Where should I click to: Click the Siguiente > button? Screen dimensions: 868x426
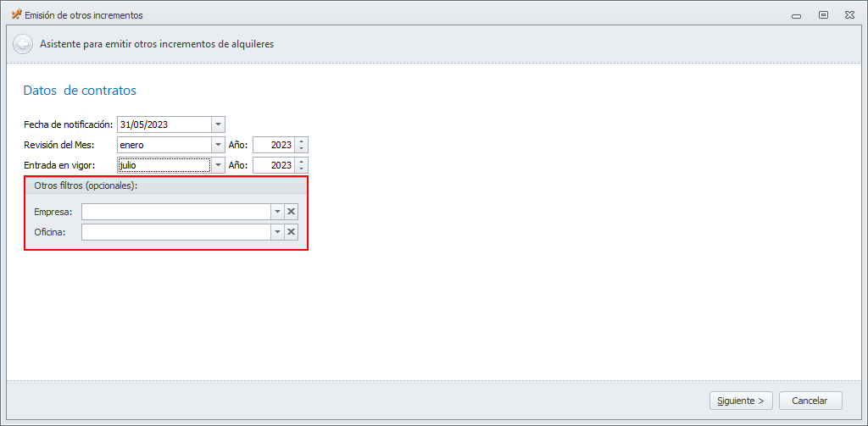pos(741,401)
